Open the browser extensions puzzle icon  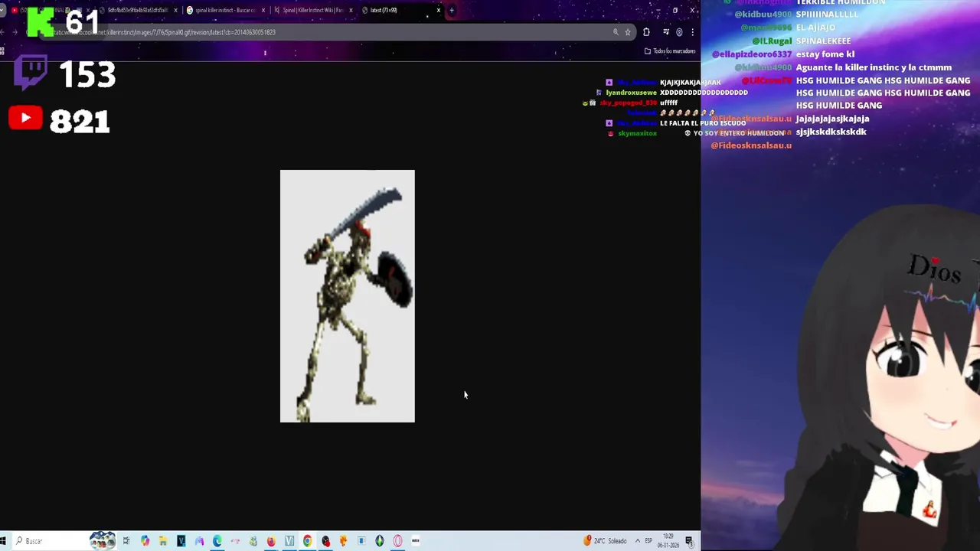(x=646, y=32)
